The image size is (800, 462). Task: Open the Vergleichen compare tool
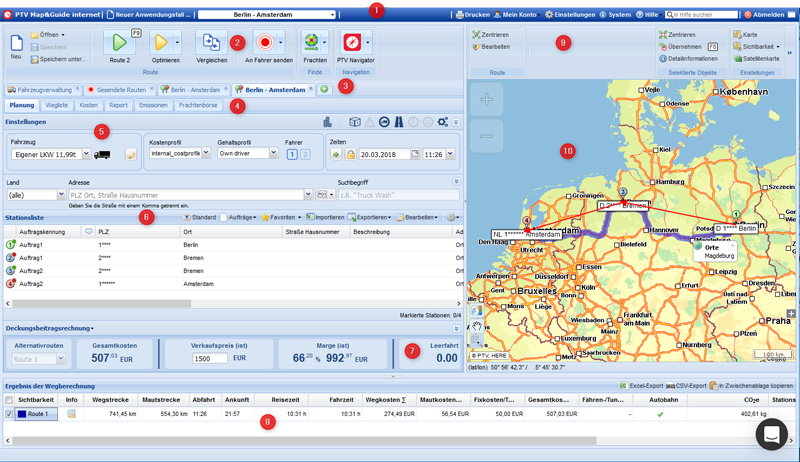(212, 43)
